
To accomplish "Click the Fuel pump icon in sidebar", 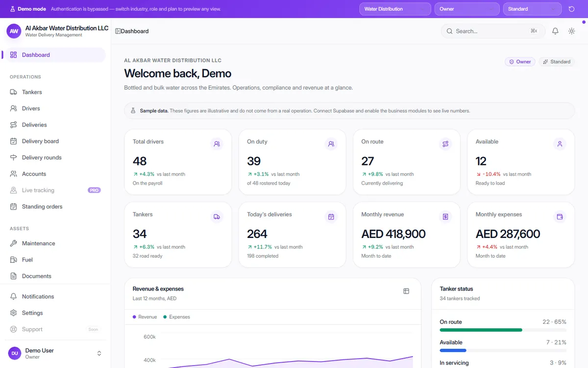I will pyautogui.click(x=13, y=260).
